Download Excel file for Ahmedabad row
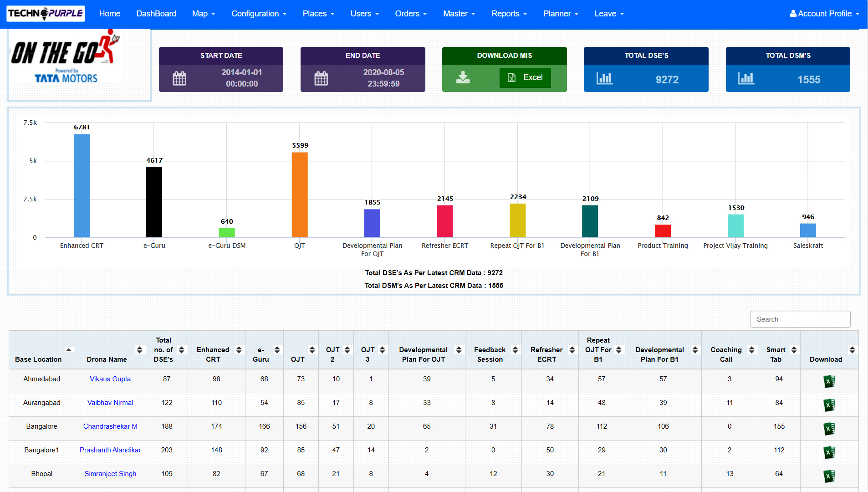Screen dimensions: 868x492 pos(829,381)
